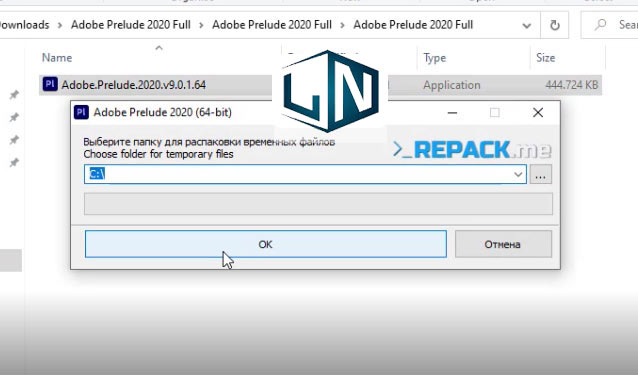Click the Prelude icon in dialog title bar
Image resolution: width=638 pixels, height=375 pixels.
81,112
